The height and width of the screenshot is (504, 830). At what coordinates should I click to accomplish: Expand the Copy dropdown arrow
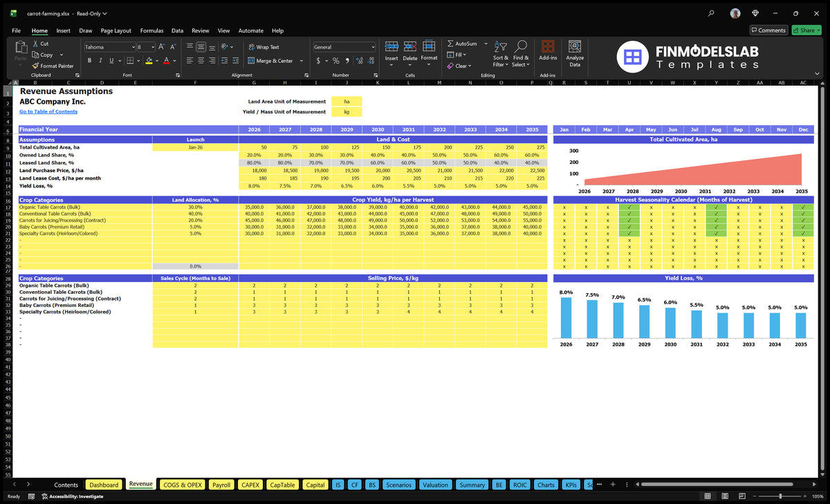[62, 55]
